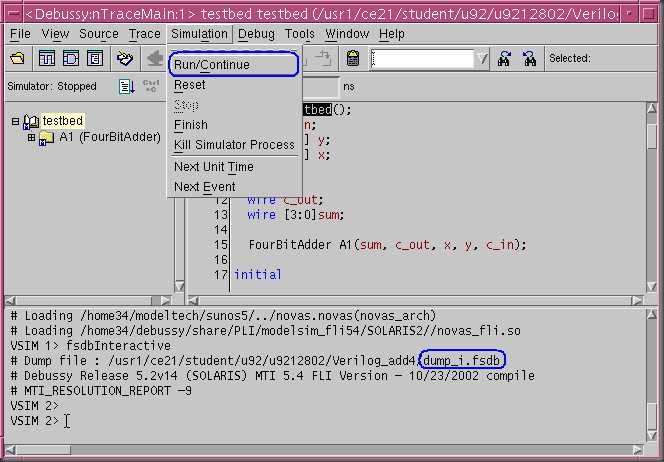This screenshot has height=462, width=664.
Task: Click the search text input field
Action: pos(422,58)
